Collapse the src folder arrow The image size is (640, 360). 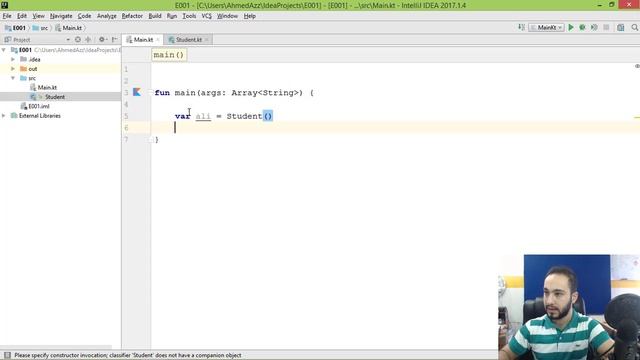click(x=13, y=78)
